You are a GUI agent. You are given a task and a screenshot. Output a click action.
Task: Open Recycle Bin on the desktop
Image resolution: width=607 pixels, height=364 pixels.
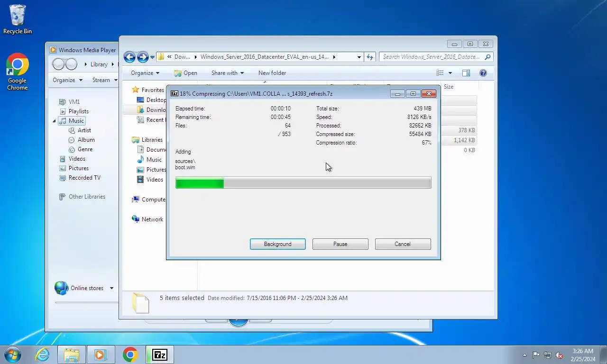click(x=18, y=19)
